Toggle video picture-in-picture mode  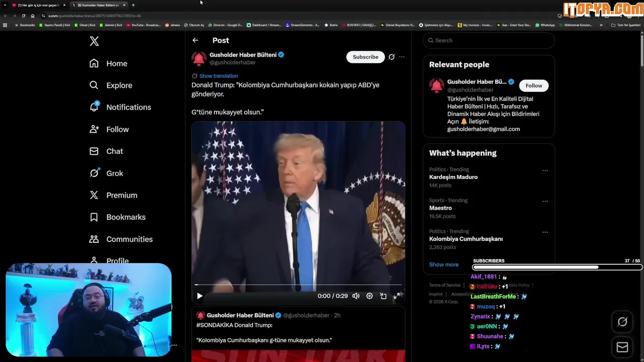(383, 296)
